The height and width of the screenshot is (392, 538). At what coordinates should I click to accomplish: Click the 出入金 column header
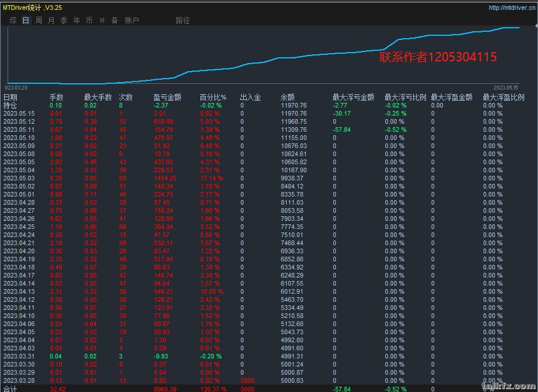pos(250,97)
